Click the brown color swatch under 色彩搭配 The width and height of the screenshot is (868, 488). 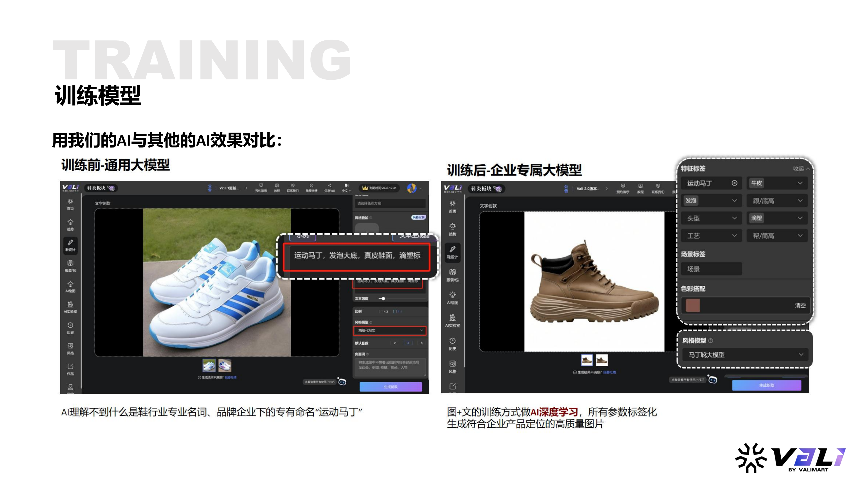click(693, 306)
